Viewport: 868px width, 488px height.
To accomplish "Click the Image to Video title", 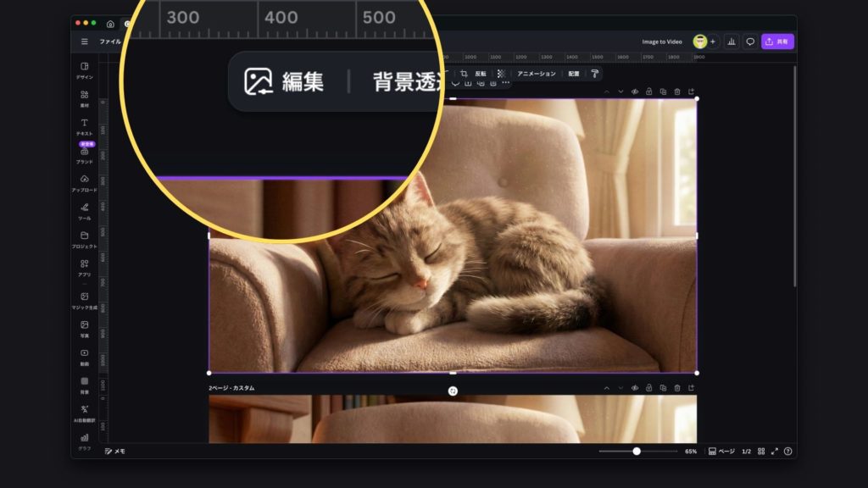I will pos(661,42).
